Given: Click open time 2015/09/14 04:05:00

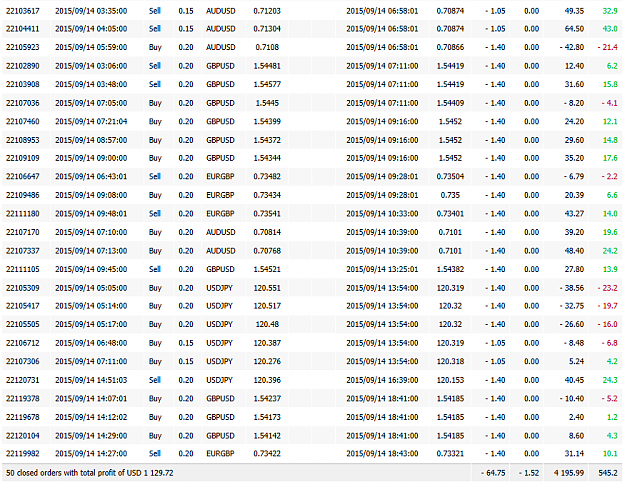Looking at the screenshot, I should [x=91, y=29].
